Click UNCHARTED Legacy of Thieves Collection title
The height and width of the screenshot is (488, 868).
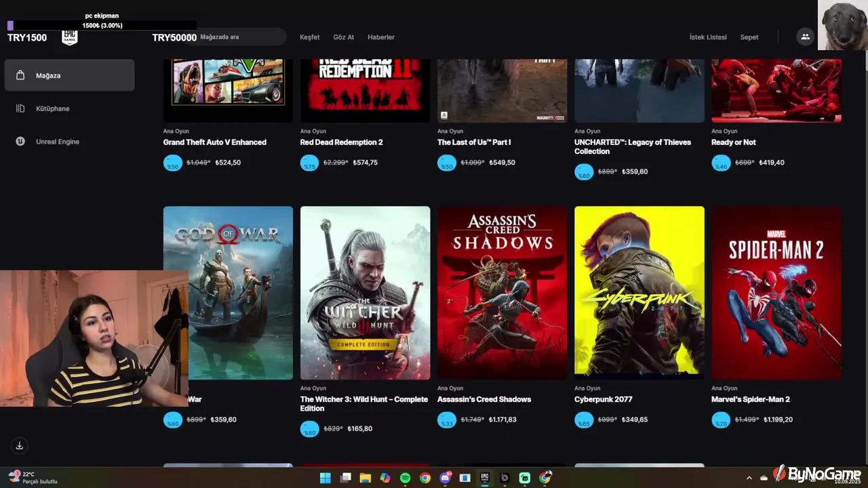click(633, 146)
